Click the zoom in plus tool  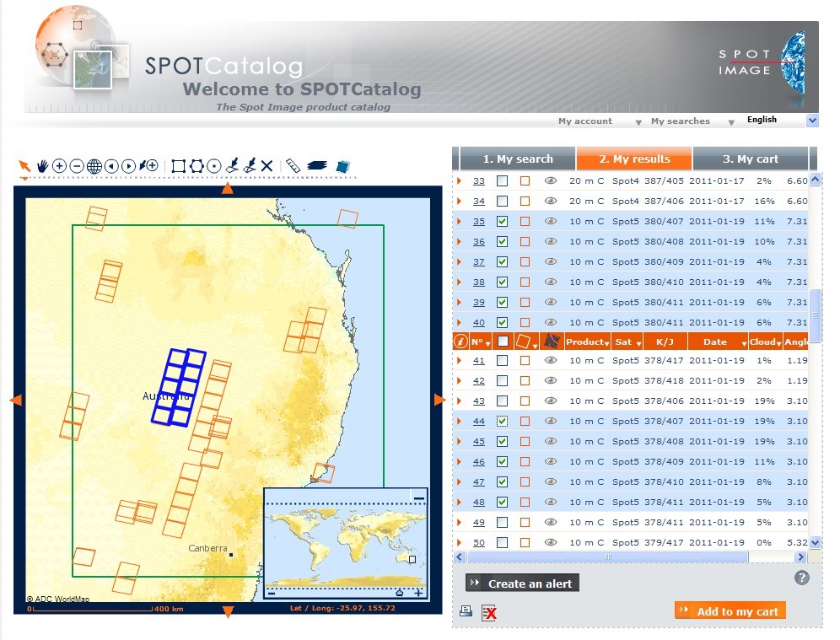tap(59, 166)
